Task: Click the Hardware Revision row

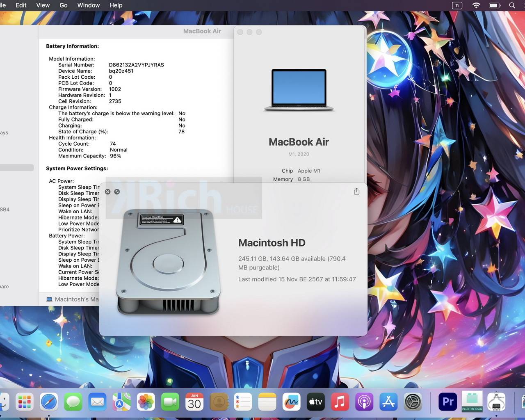Action: click(84, 95)
